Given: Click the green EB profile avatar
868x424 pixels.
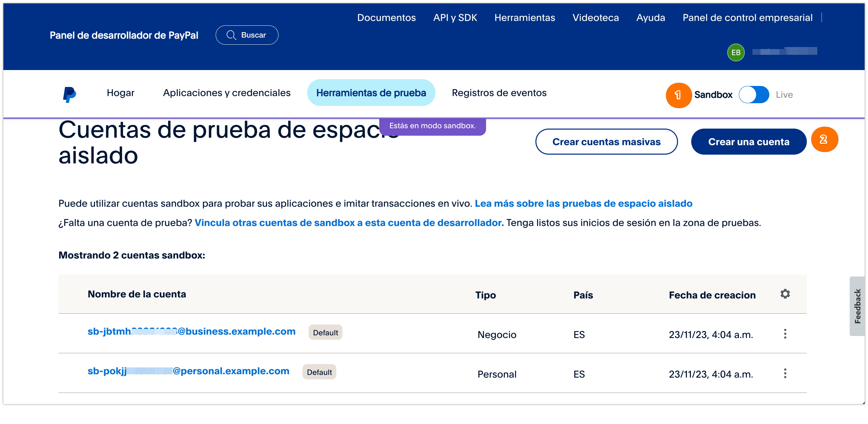Looking at the screenshot, I should pos(736,52).
